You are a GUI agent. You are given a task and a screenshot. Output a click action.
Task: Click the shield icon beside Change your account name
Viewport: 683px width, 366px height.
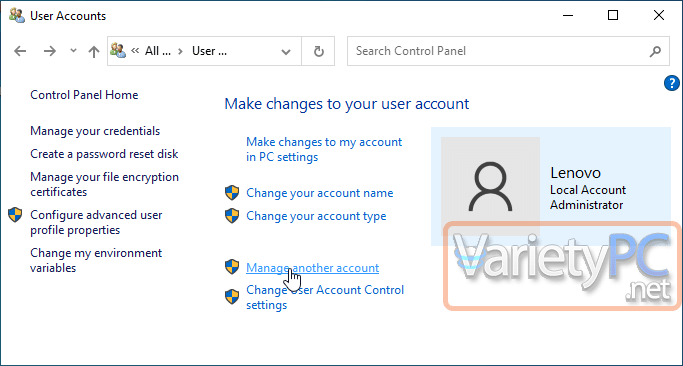pos(232,193)
